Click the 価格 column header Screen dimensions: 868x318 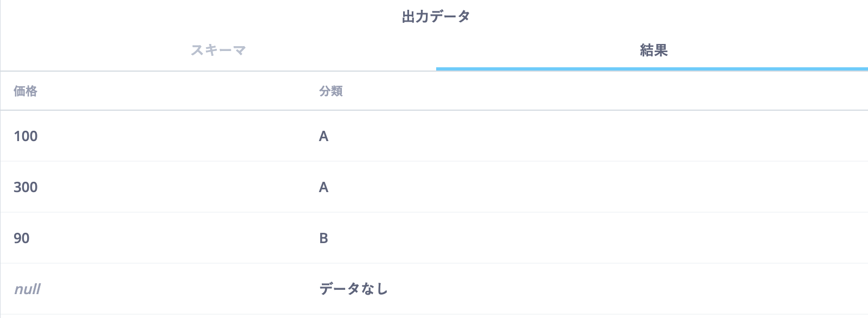tap(25, 91)
